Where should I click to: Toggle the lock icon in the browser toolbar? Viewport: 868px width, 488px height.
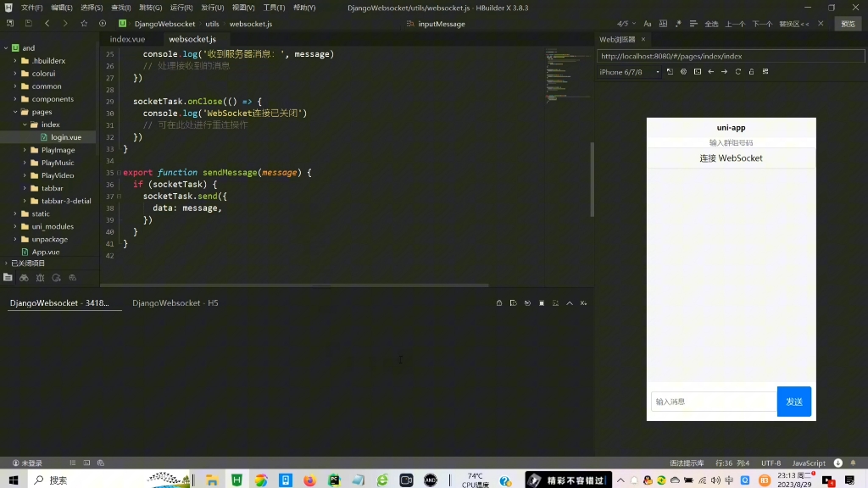point(751,72)
